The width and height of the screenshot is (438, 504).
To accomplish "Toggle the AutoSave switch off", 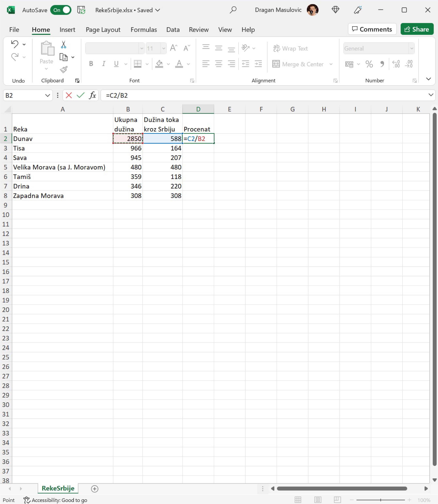I will 61,10.
